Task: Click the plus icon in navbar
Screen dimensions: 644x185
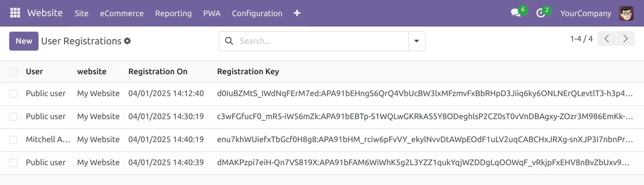Action: click(x=297, y=13)
